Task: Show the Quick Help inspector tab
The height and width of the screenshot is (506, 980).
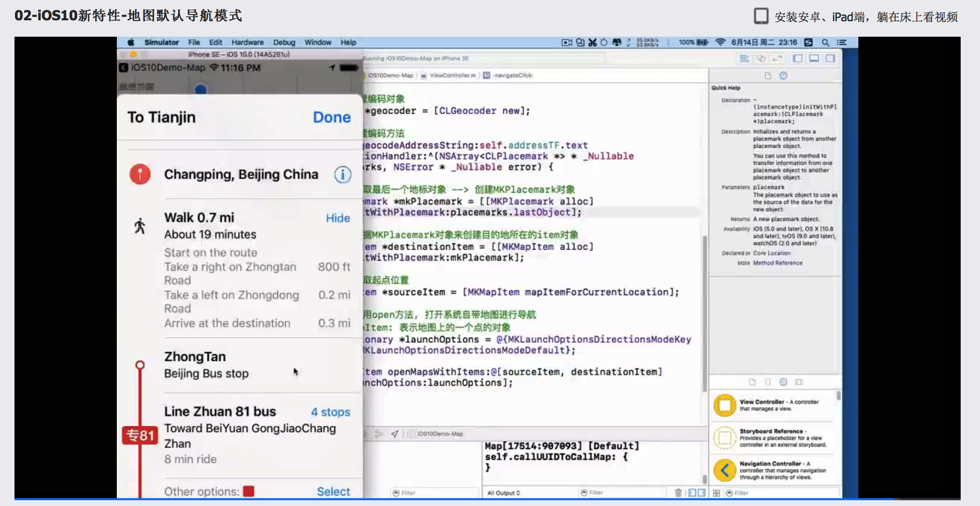Action: coord(784,75)
